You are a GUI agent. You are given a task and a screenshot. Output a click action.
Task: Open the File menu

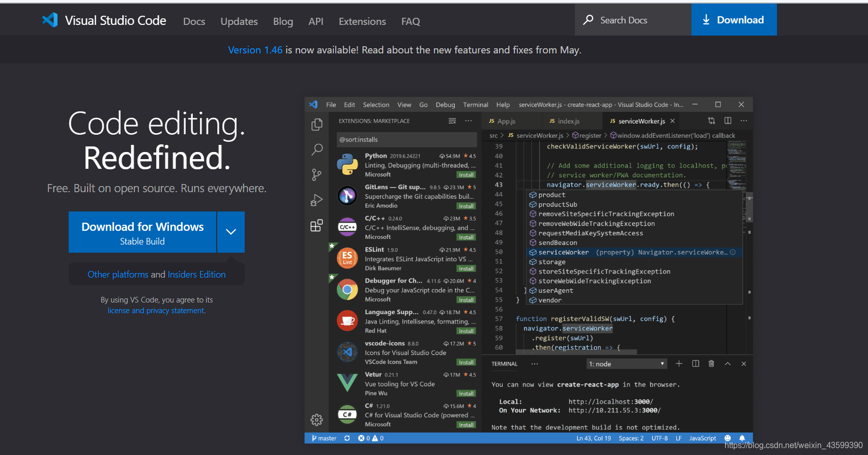[331, 105]
